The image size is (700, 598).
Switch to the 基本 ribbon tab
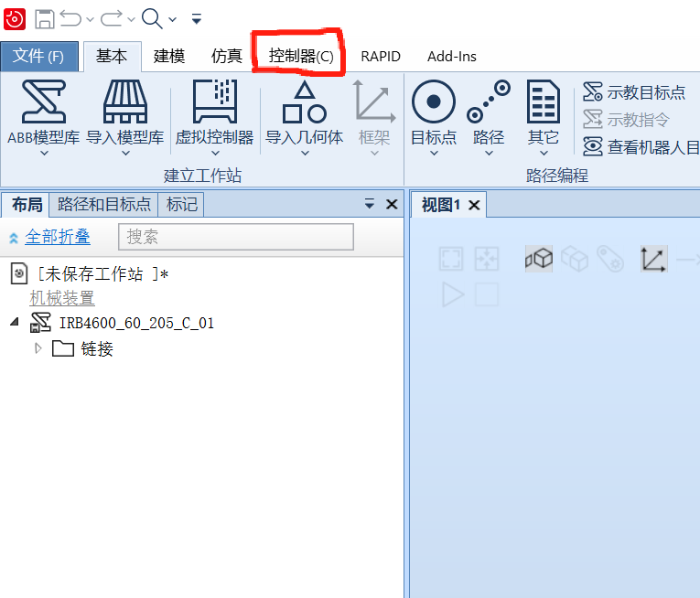(x=112, y=56)
